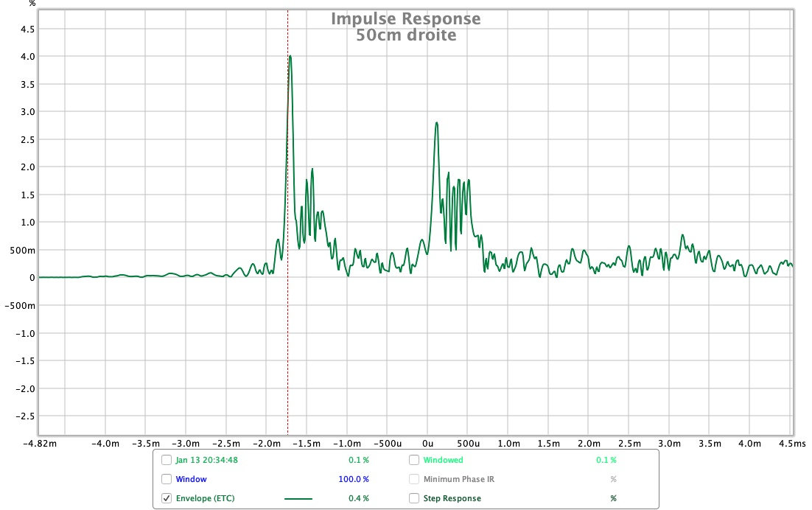Click the 4.5ms time axis label
Screen dimensions: 812x510
point(792,444)
